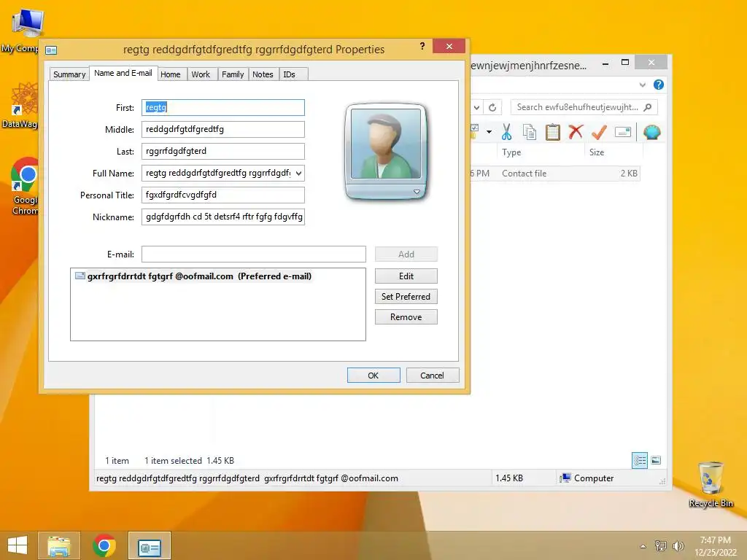
Task: Click the Cancel button
Action: click(x=432, y=376)
